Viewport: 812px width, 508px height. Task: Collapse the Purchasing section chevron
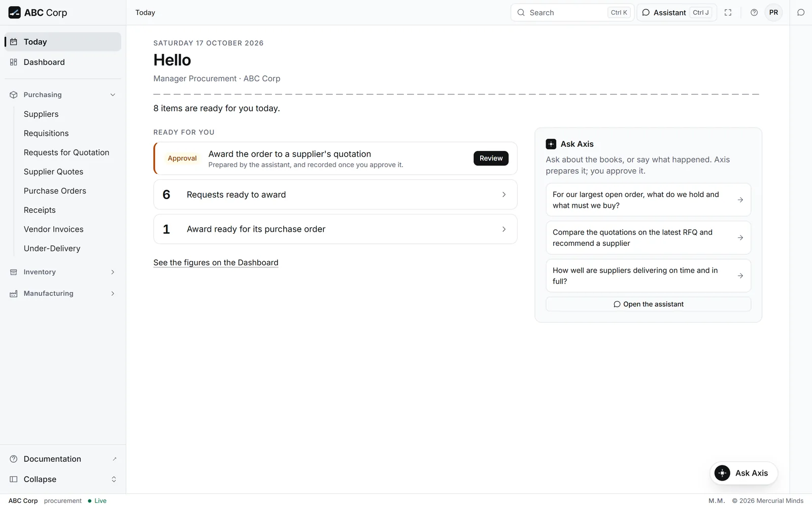click(113, 95)
